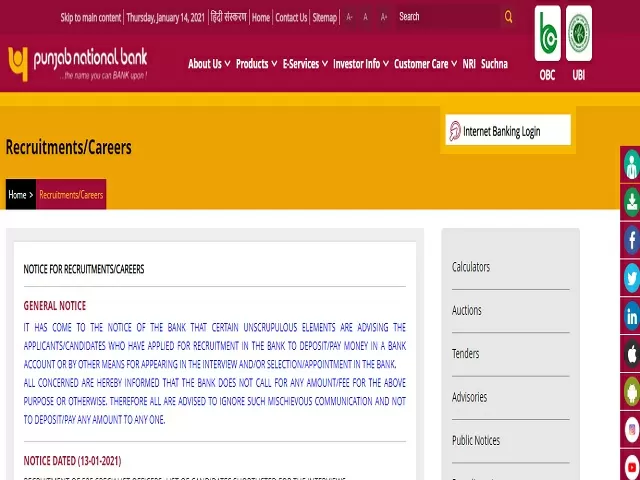Viewport: 640px width, 480px height.
Task: Click the NOTICE DATED (13-01-2021) heading
Action: [72, 461]
